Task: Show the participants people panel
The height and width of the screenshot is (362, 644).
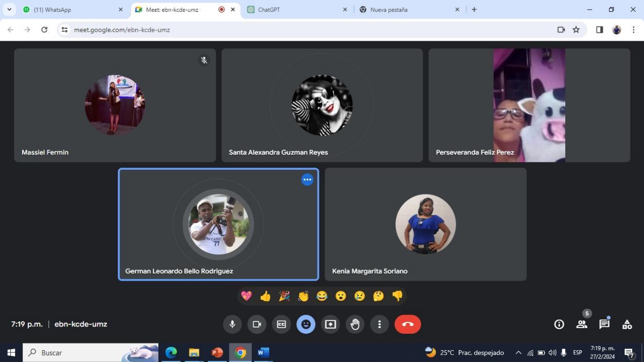Action: pos(582,324)
